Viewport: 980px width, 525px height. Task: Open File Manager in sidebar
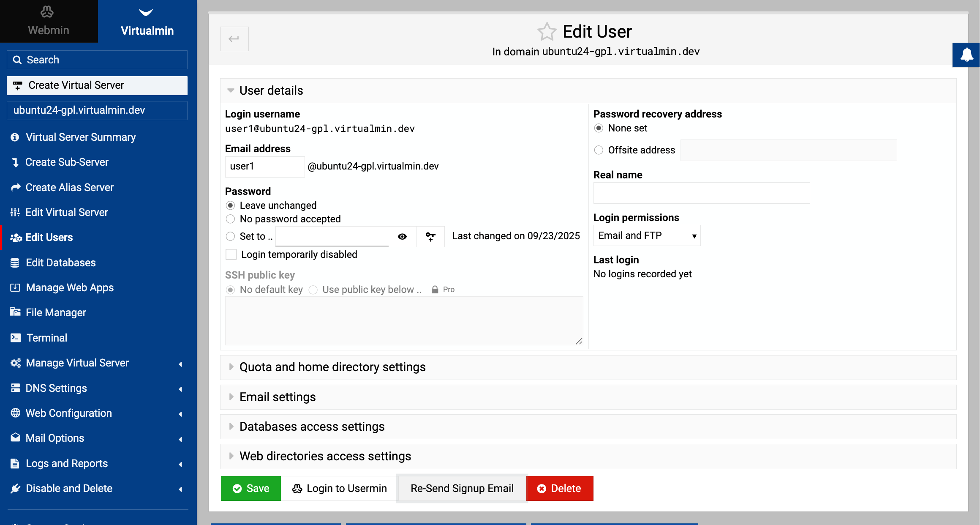56,312
